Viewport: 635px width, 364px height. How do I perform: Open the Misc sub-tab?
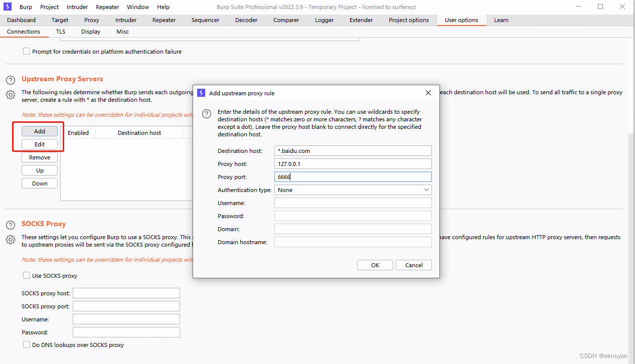123,32
